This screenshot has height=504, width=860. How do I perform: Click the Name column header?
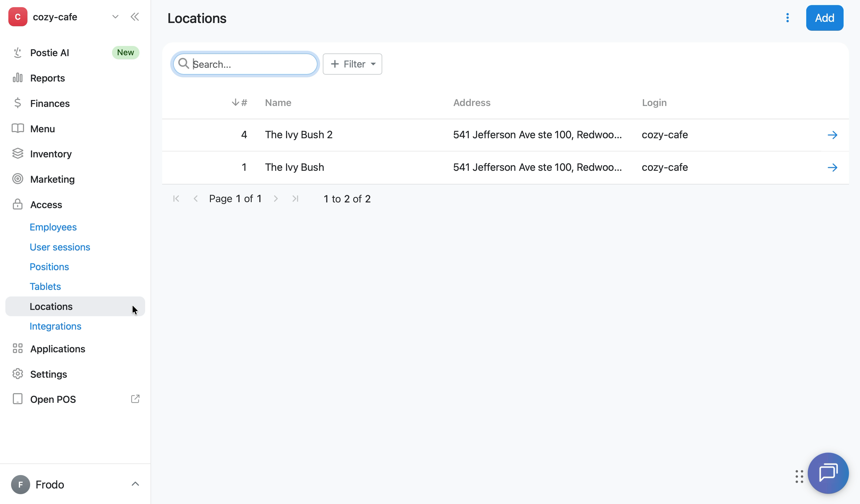(278, 103)
